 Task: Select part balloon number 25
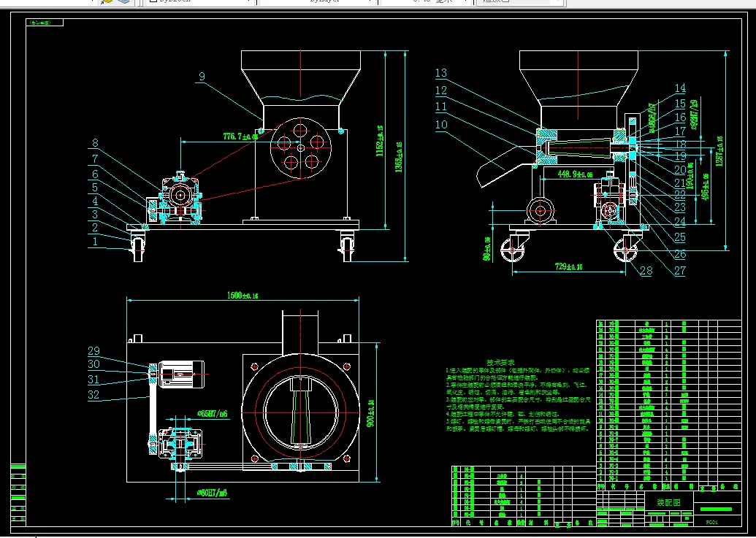pos(680,237)
